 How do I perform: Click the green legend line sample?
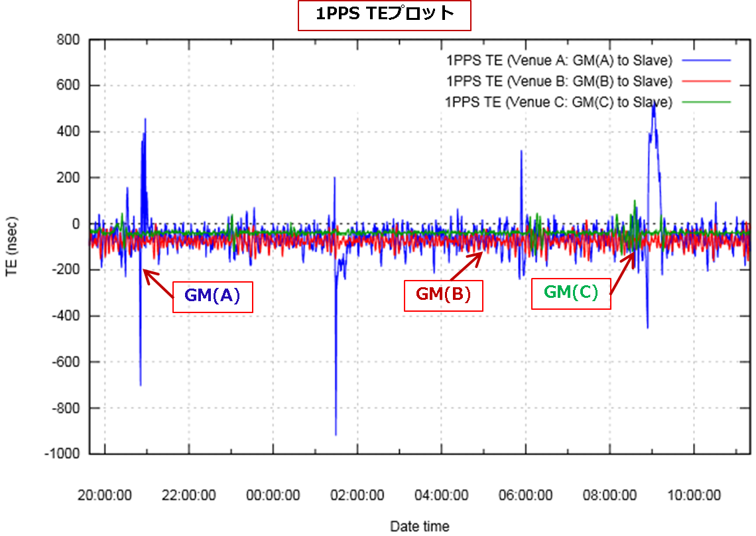[704, 102]
